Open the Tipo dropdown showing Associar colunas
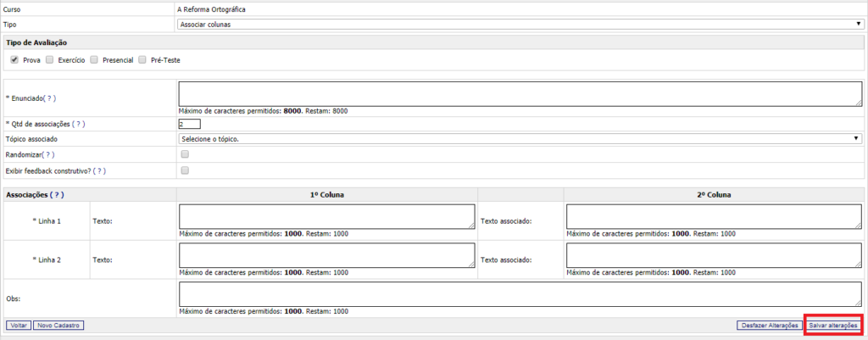This screenshot has height=340, width=868. pos(520,25)
